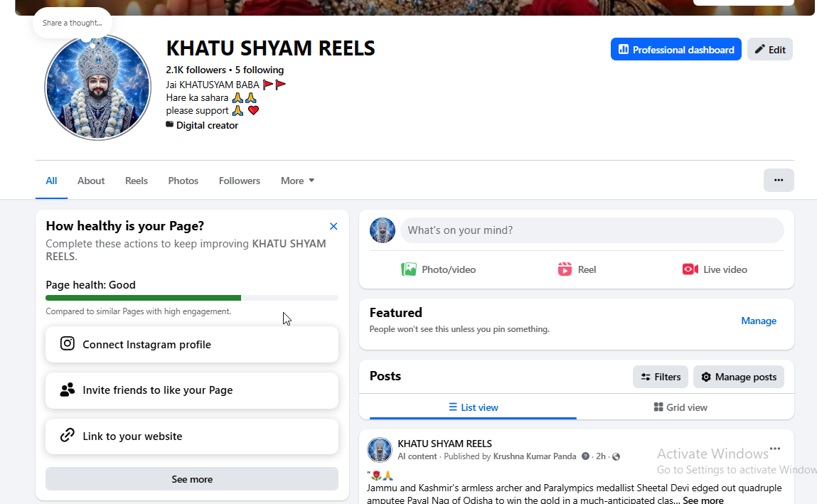
Task: Expand post text with See more
Action: point(703,500)
